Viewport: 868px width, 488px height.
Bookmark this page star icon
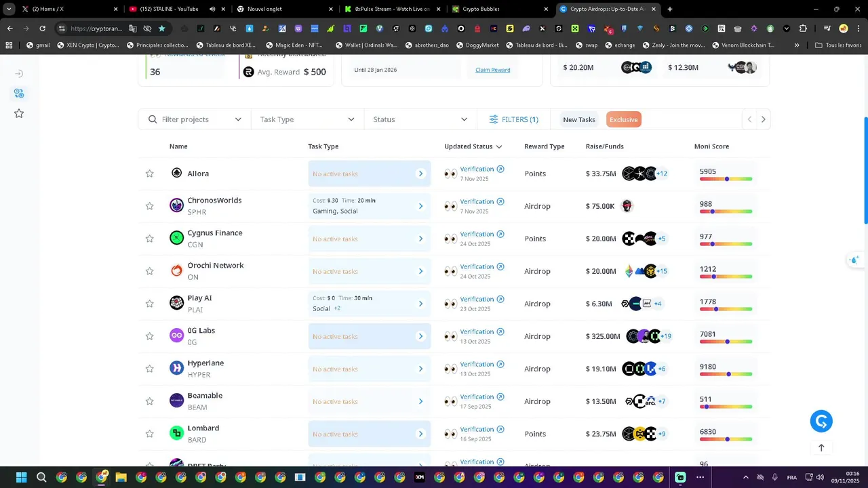pos(161,28)
